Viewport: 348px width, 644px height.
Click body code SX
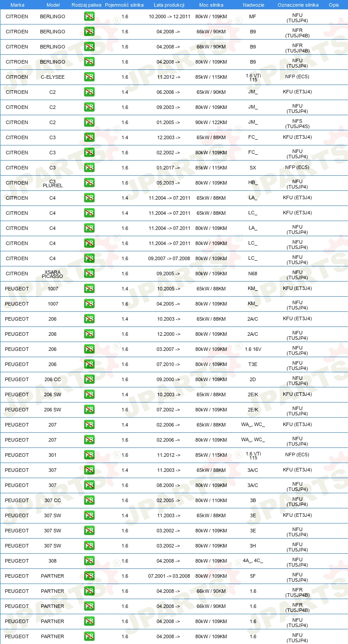tap(253, 168)
